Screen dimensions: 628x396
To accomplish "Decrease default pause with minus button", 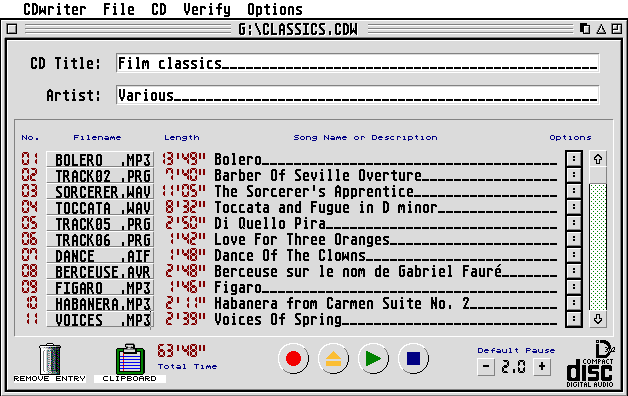I will click(x=486, y=366).
